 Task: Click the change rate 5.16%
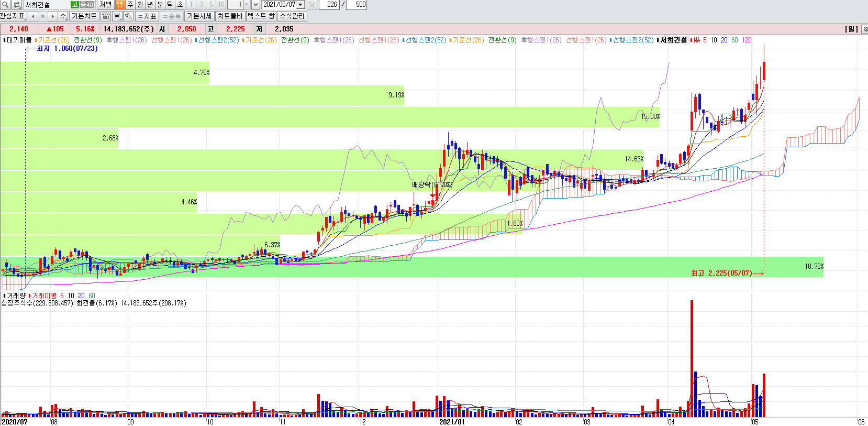coord(85,29)
